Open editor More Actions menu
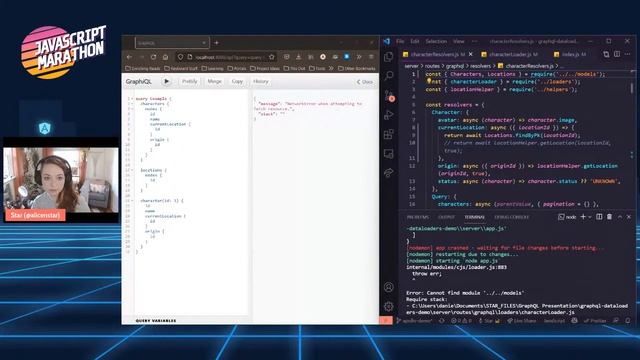The width and height of the screenshot is (640, 360). pos(628,54)
